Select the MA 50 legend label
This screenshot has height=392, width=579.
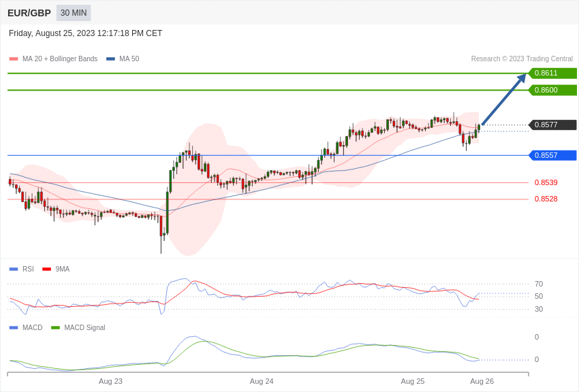tap(129, 59)
